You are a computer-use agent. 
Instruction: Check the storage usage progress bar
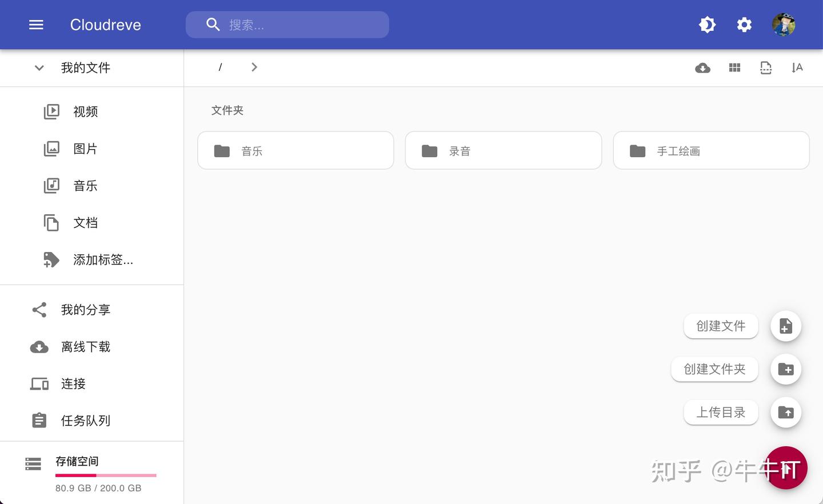click(x=106, y=475)
